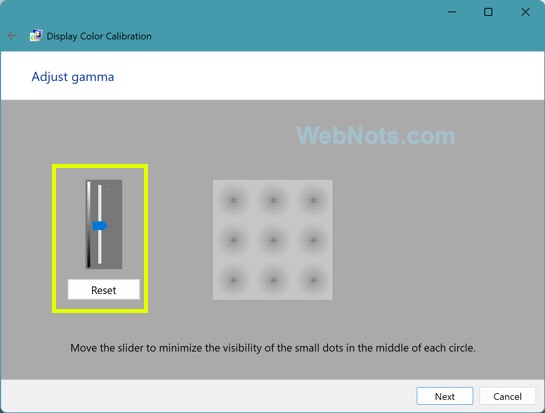Screen dimensions: 545x413
Task: Click the top-right circle of gamma pattern
Action: pos(313,200)
